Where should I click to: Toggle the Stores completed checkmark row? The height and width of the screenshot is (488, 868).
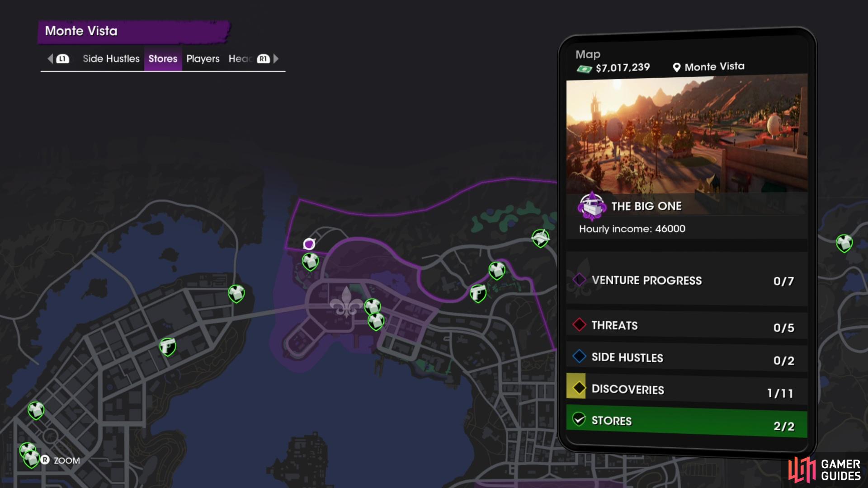coord(686,422)
